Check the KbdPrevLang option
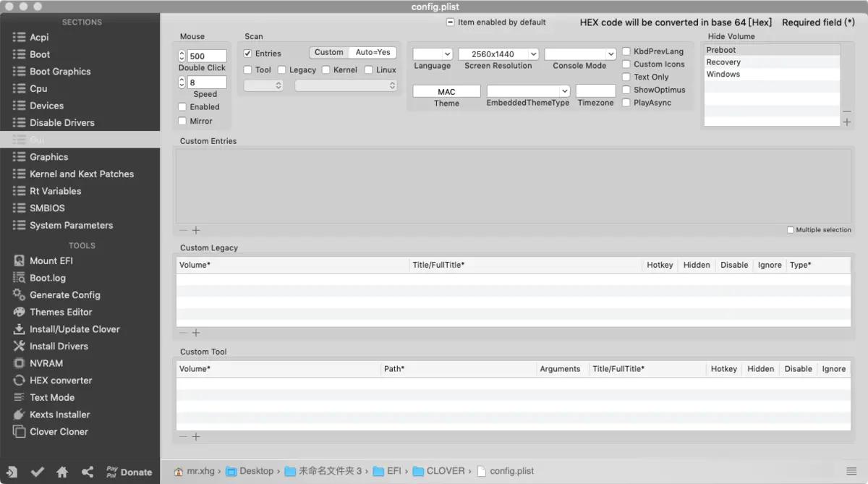868x484 pixels. 625,52
